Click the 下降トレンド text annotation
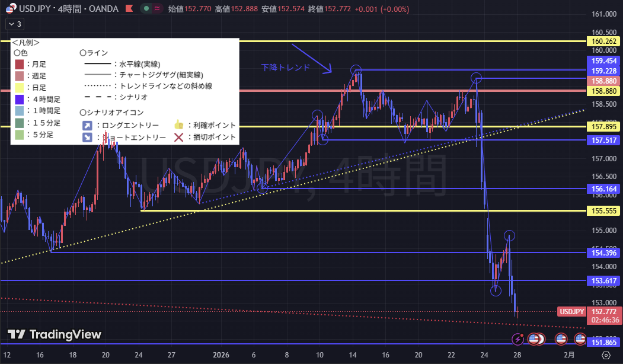 (286, 68)
